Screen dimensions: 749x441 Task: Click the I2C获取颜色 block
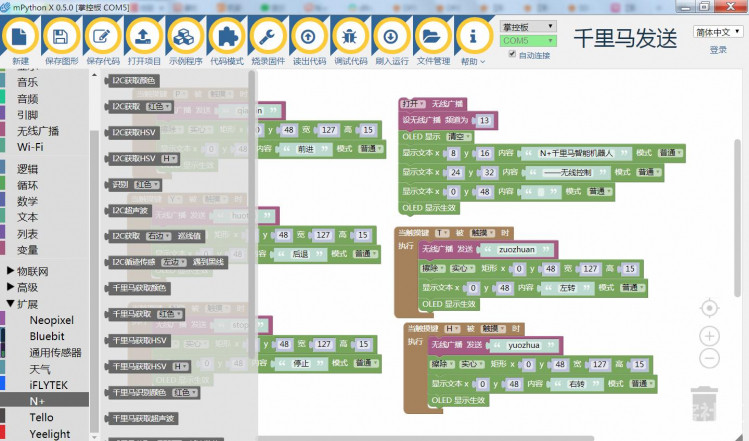[132, 81]
